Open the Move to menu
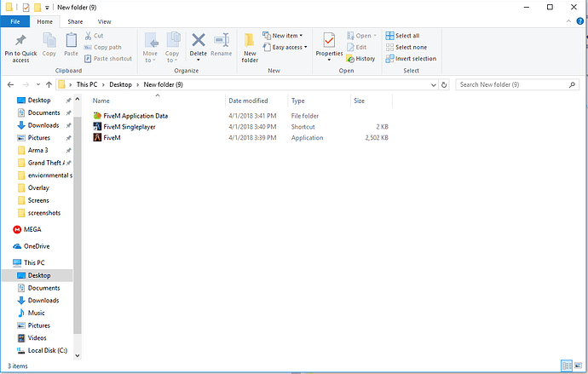This screenshot has width=588, height=374. click(x=150, y=47)
